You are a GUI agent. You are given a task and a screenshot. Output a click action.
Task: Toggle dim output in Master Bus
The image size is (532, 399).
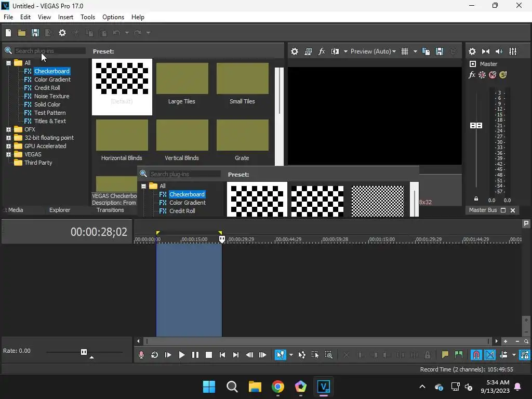coord(499,51)
